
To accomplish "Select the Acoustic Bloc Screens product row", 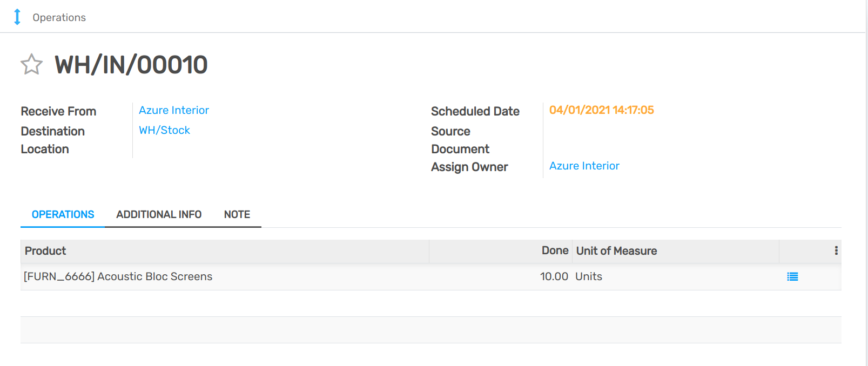I will (118, 276).
